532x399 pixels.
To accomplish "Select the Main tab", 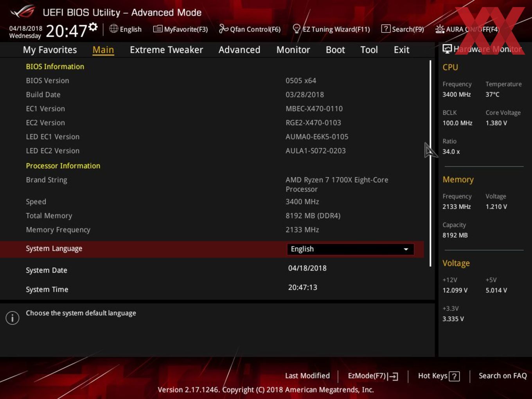I will tap(103, 50).
